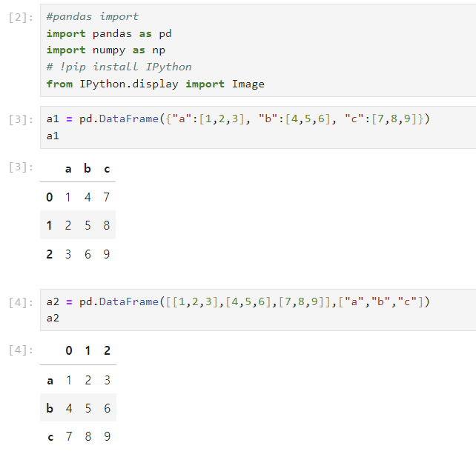Click the [3]: input prompt label
The image size is (476, 457).
pyautogui.click(x=21, y=119)
